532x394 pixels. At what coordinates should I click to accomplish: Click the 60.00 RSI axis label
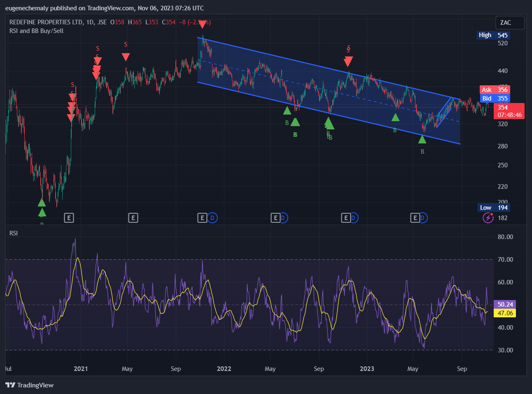tap(505, 282)
